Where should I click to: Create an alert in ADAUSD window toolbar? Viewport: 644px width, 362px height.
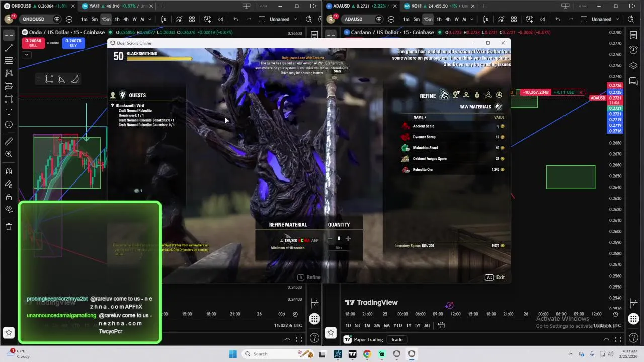[x=529, y=19]
